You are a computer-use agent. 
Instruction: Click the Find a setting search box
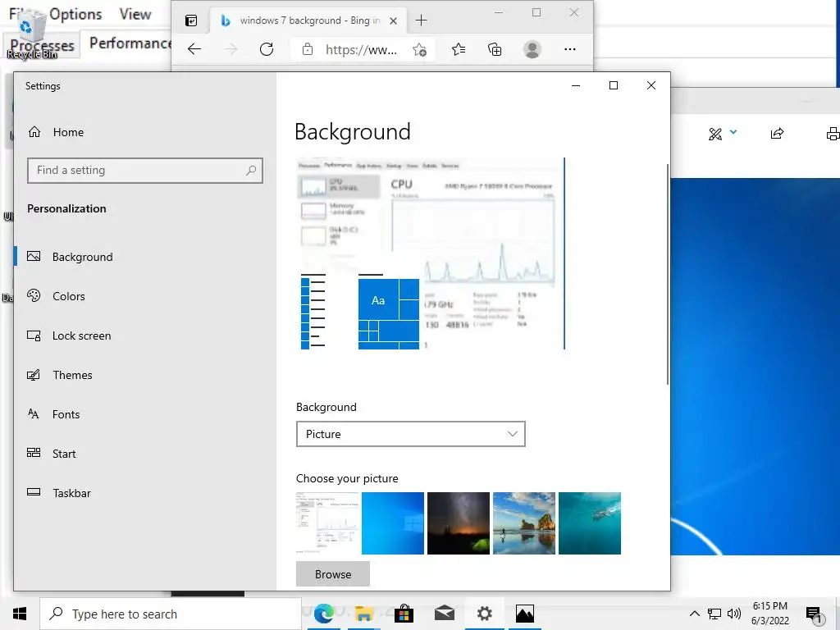coord(145,171)
